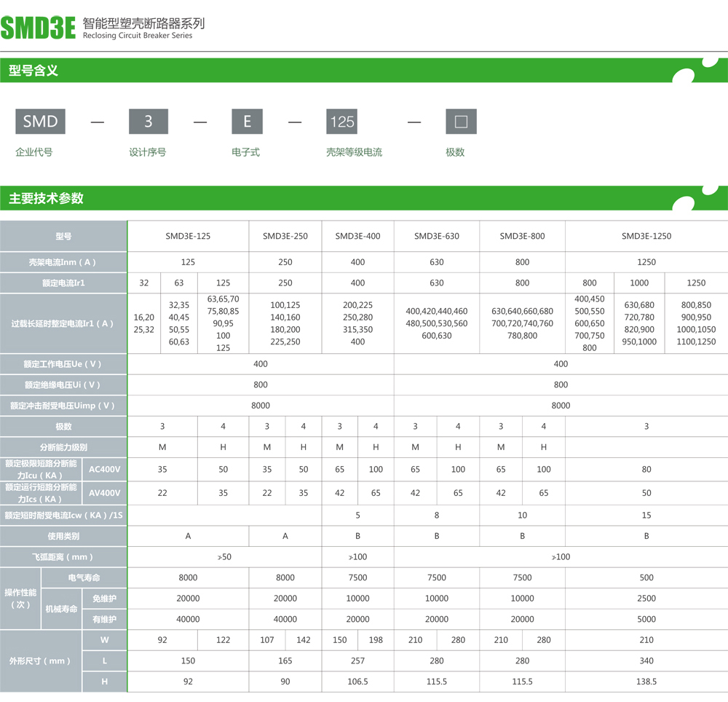Click the SMD3E-1250 column header

[646, 236]
